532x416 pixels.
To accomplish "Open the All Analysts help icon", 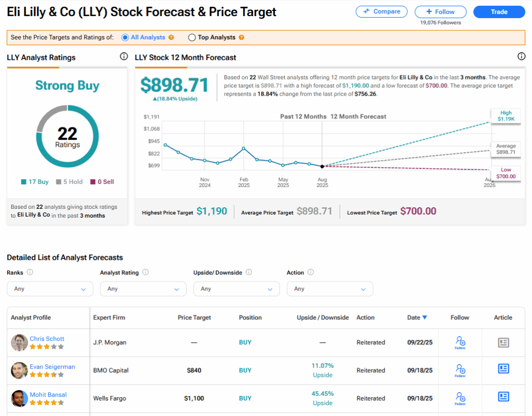I will (x=171, y=37).
